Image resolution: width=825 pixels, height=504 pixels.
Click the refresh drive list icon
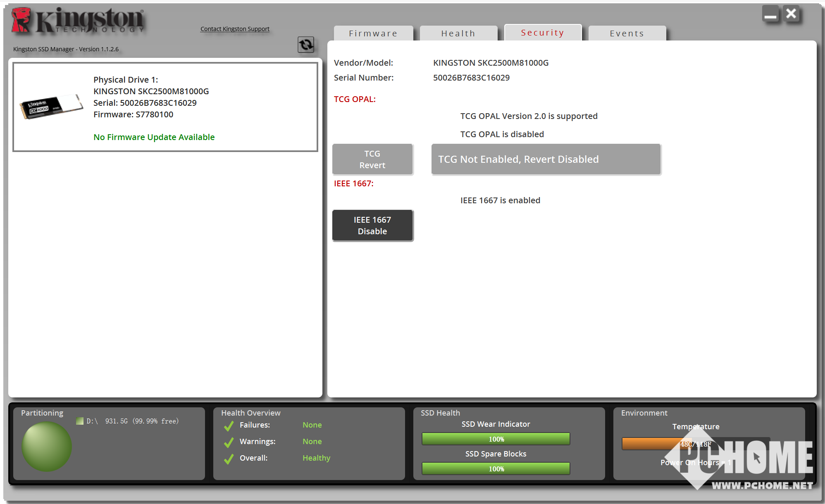306,45
